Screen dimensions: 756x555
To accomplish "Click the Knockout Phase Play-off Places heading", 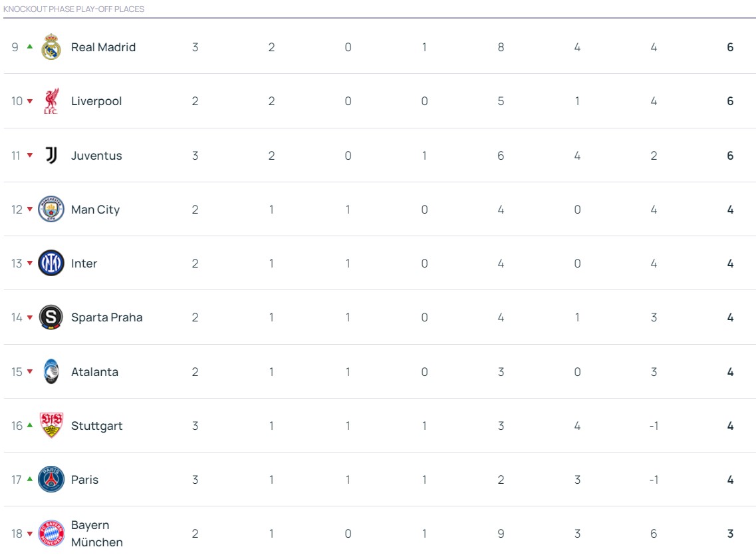I will 74,9.
